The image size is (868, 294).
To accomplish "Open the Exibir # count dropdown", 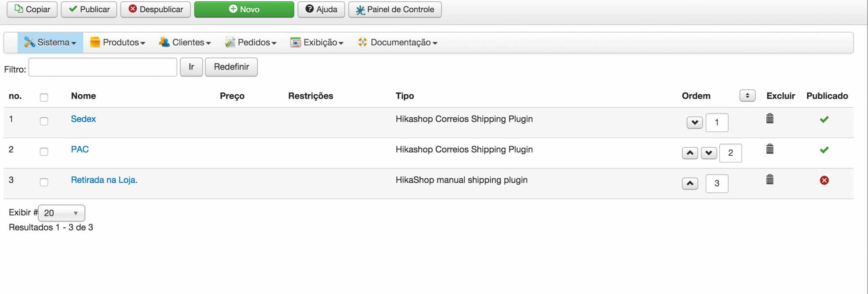I will 62,213.
